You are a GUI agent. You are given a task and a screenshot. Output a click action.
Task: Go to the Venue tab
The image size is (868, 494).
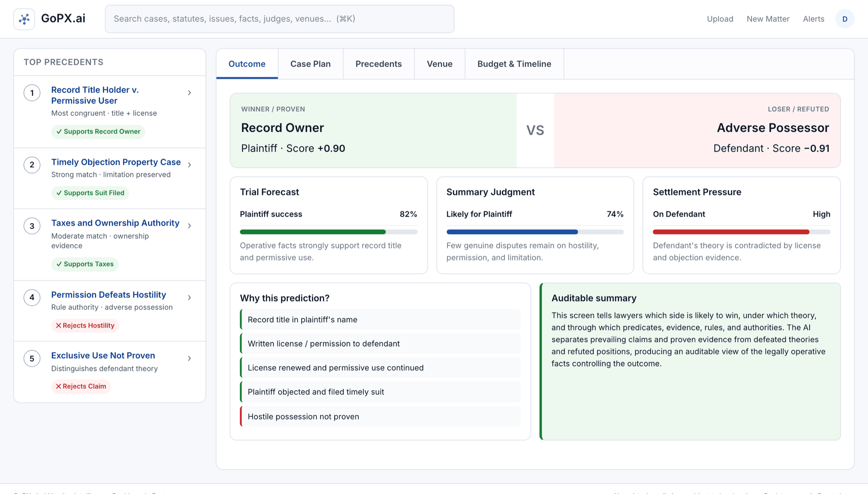439,64
